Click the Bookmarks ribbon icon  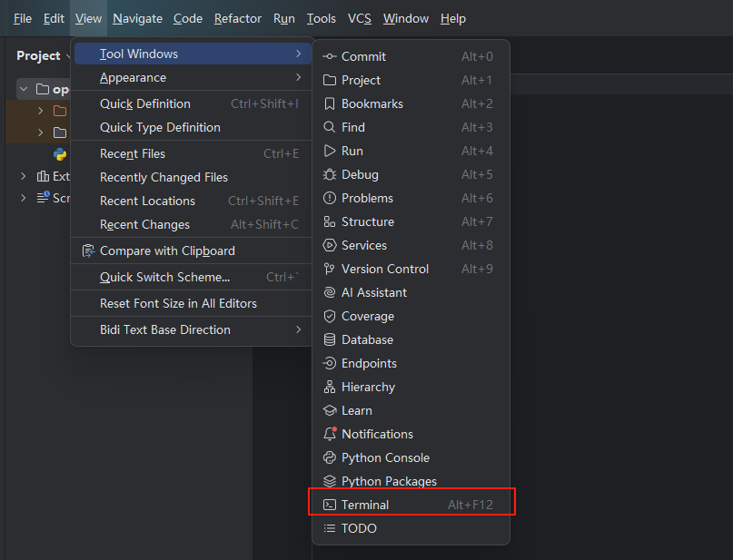[x=330, y=103]
